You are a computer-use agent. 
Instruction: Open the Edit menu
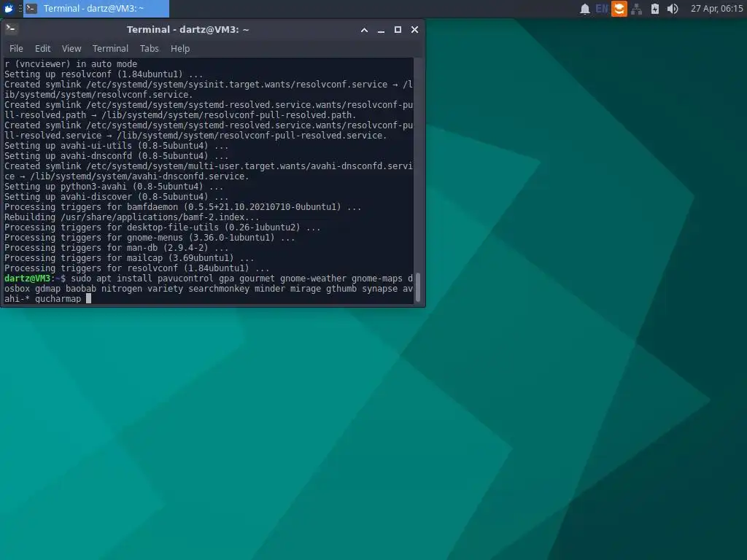click(42, 49)
